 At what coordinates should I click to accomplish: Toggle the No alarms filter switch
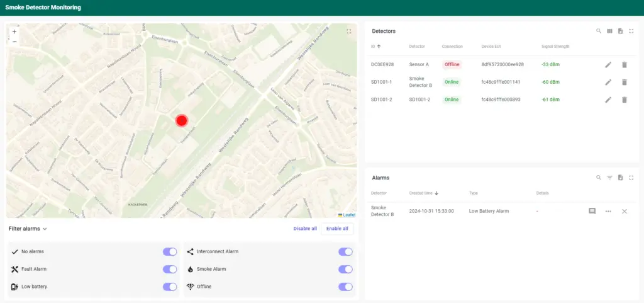pos(170,251)
